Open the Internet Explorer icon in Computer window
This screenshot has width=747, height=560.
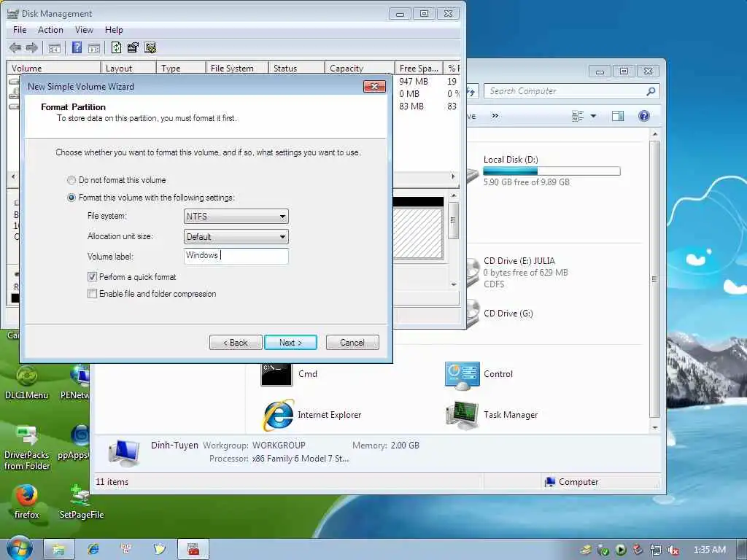[278, 415]
